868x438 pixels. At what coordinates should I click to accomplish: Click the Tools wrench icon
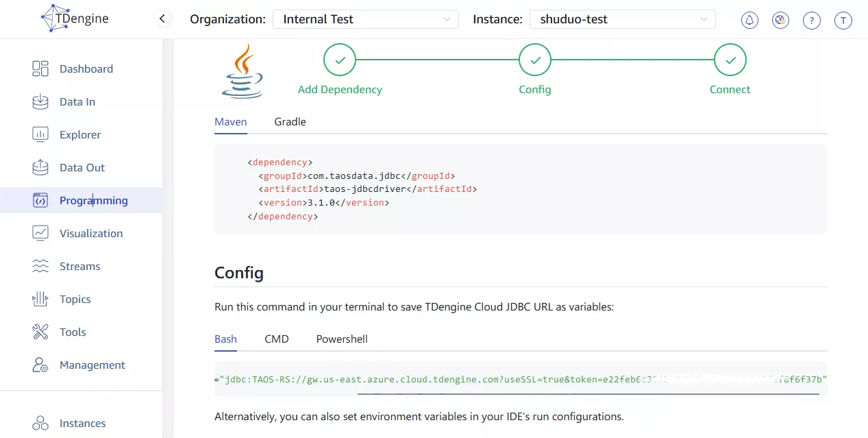(x=40, y=332)
